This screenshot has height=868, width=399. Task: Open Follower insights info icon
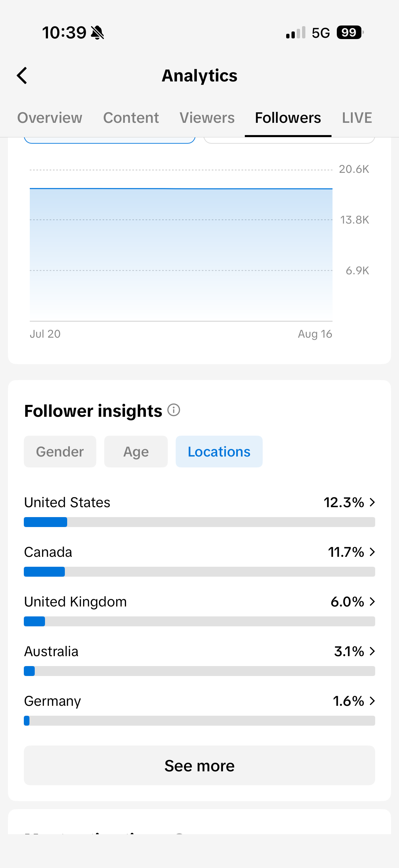pos(174,410)
